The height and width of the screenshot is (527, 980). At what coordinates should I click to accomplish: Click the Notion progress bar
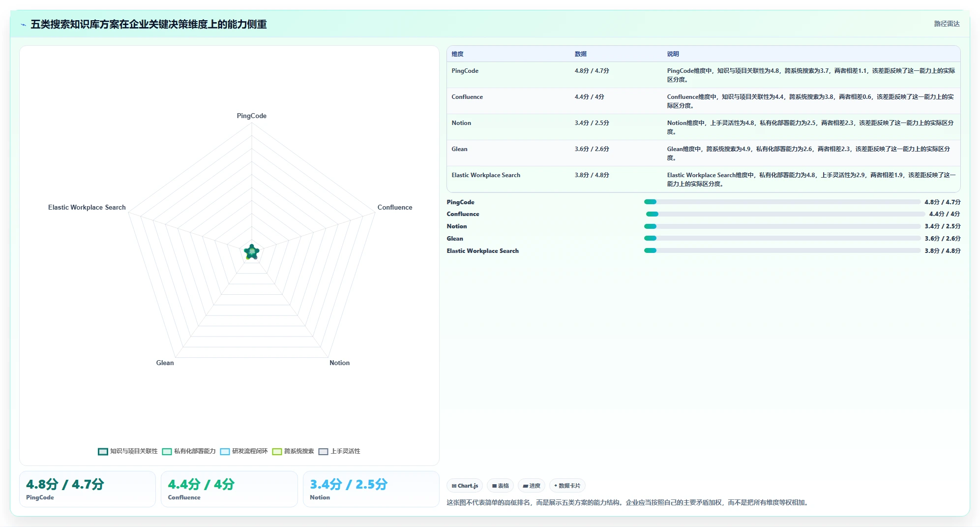coord(782,226)
